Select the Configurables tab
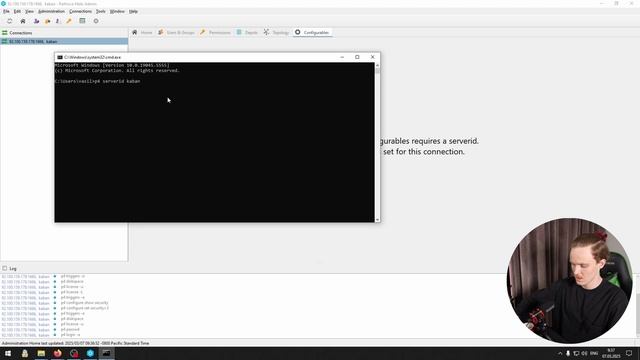 (312, 32)
